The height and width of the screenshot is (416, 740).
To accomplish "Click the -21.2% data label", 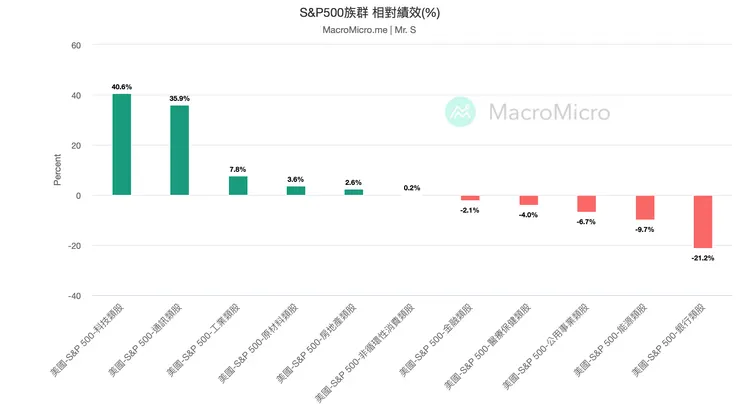I will 703,257.
